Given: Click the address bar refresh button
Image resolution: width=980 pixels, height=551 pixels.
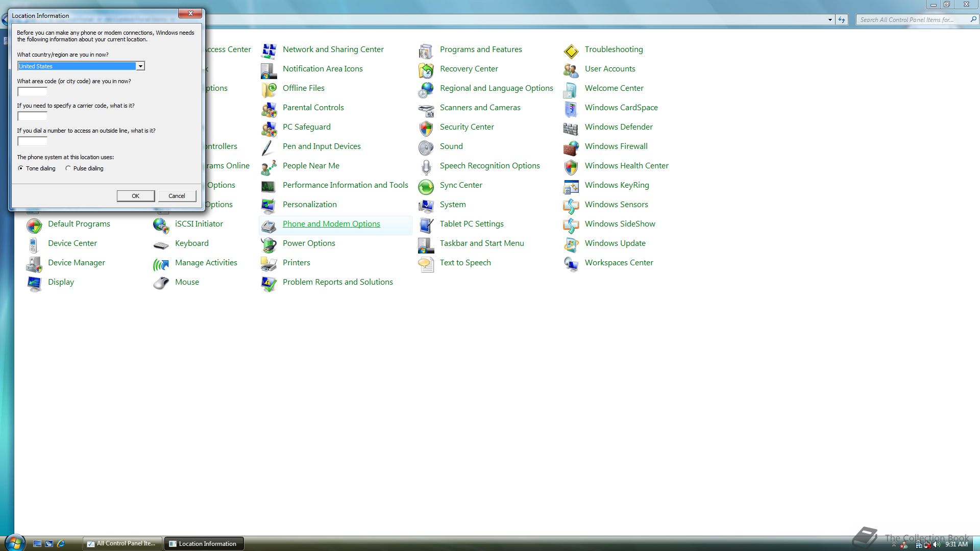Looking at the screenshot, I should tap(842, 20).
